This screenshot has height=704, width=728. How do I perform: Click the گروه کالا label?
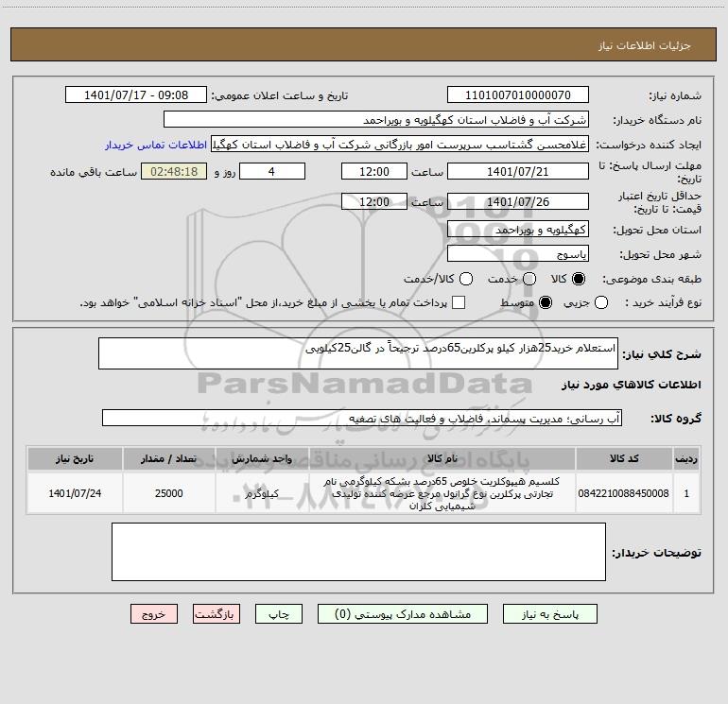coord(676,419)
